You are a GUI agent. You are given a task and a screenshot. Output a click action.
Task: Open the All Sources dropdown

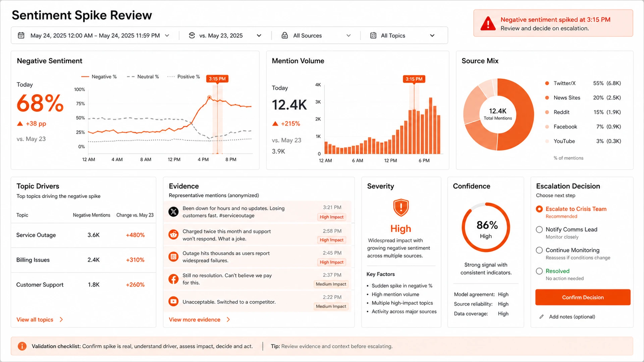point(316,36)
